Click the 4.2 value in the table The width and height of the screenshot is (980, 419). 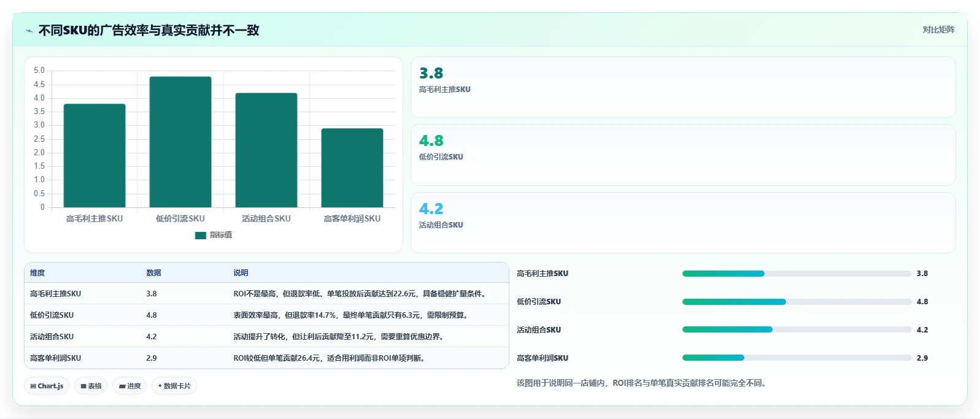[x=152, y=337]
